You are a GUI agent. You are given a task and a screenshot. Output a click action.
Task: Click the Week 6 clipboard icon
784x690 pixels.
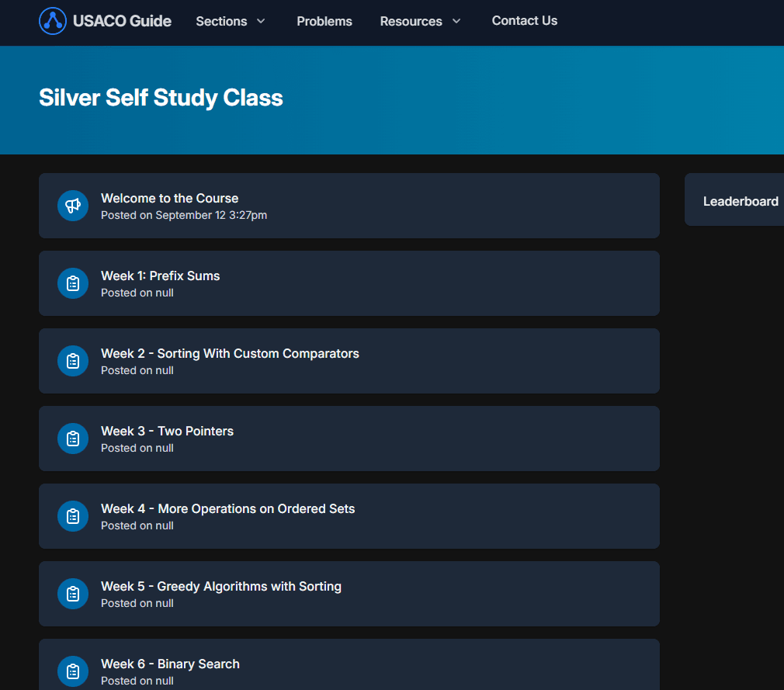click(x=73, y=671)
